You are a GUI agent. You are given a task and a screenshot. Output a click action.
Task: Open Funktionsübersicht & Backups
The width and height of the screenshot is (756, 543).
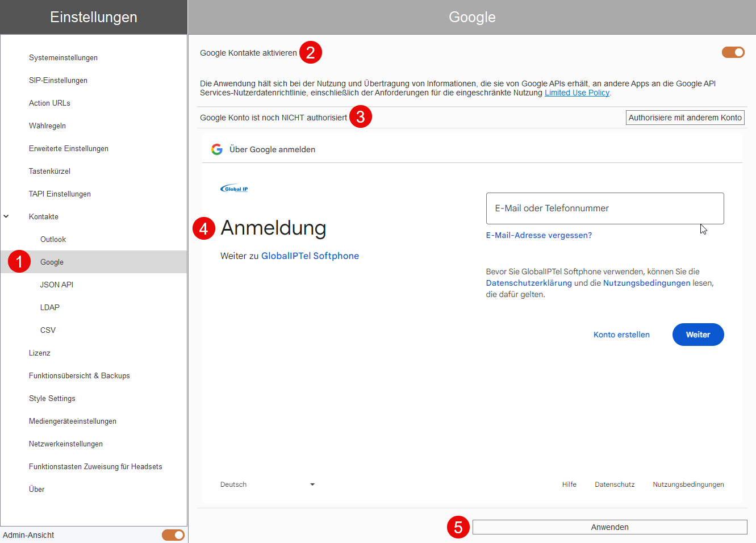click(x=79, y=375)
